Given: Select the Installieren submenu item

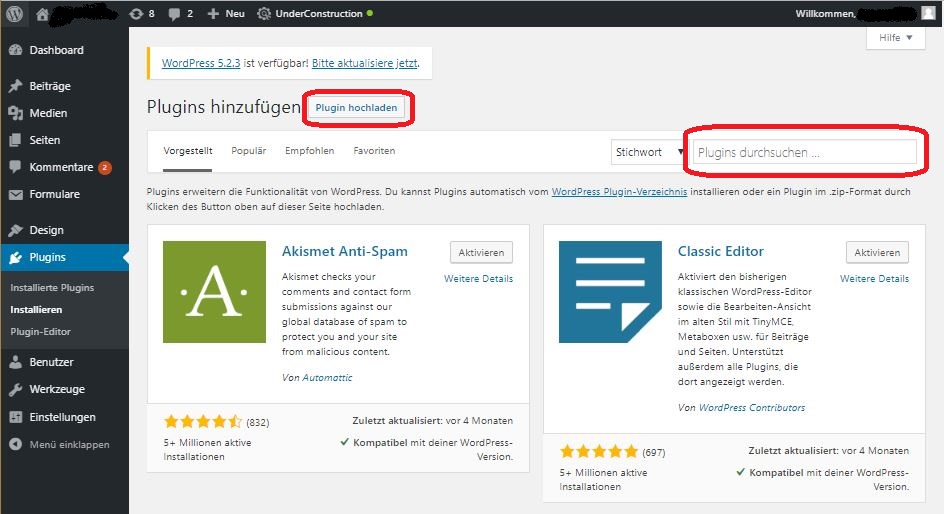Looking at the screenshot, I should tap(36, 309).
